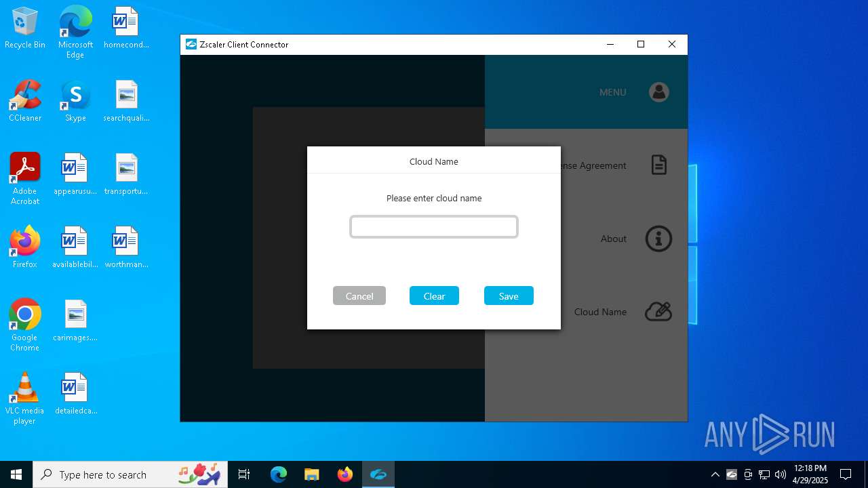
Task: Click the cloud name text input field
Action: [434, 226]
